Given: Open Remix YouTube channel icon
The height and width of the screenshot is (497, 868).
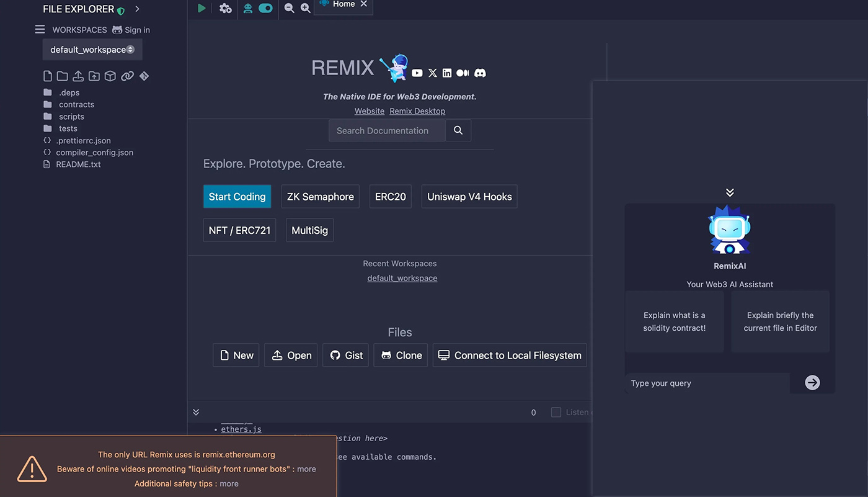Looking at the screenshot, I should [417, 73].
